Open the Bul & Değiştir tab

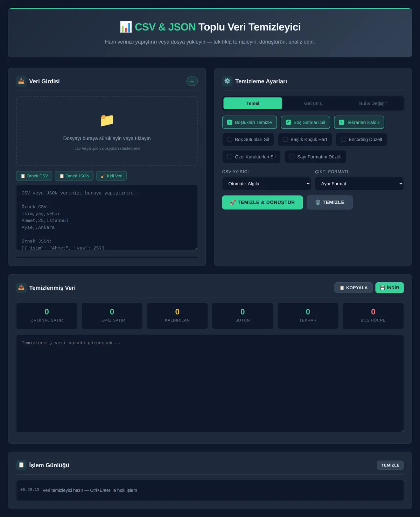tap(373, 103)
